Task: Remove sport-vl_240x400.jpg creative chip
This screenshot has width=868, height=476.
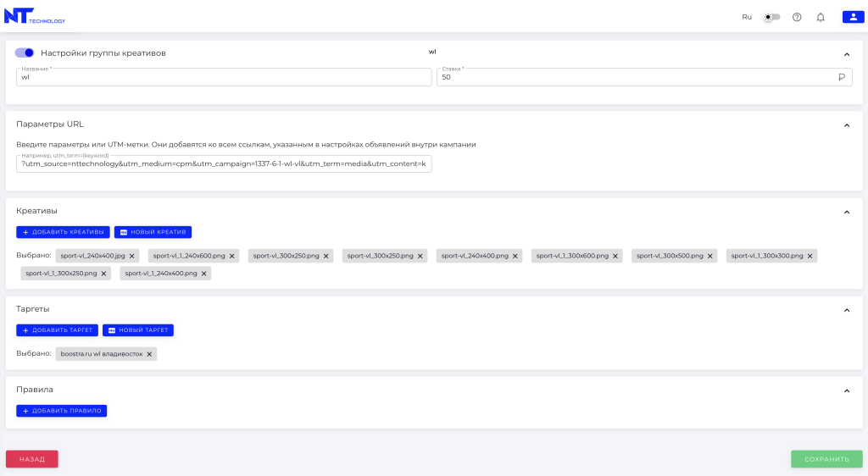Action: click(131, 256)
